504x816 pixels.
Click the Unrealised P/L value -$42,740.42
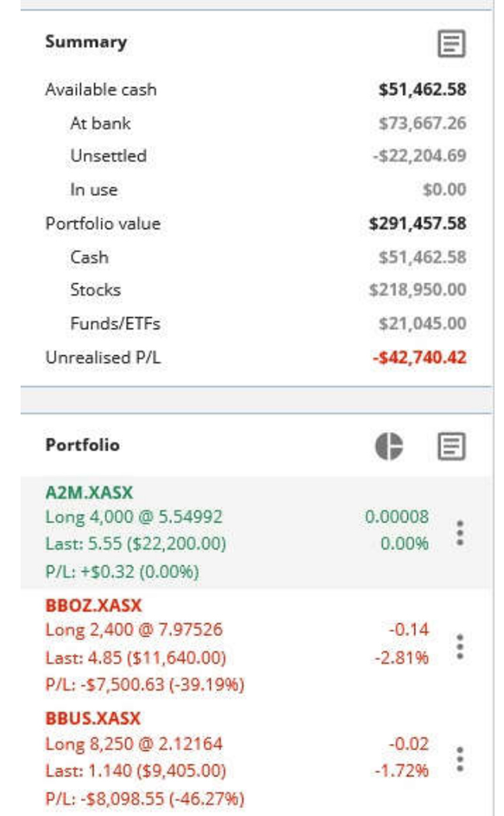[419, 358]
